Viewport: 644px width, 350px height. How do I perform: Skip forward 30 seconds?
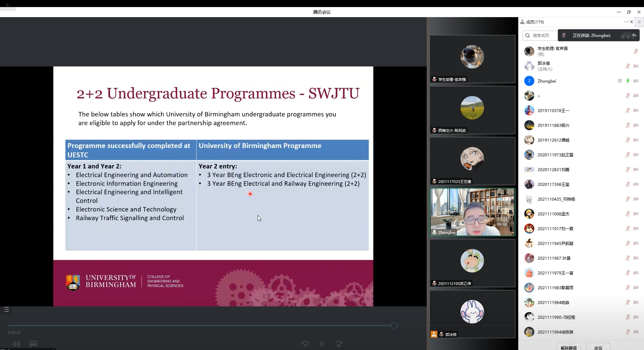tap(339, 344)
